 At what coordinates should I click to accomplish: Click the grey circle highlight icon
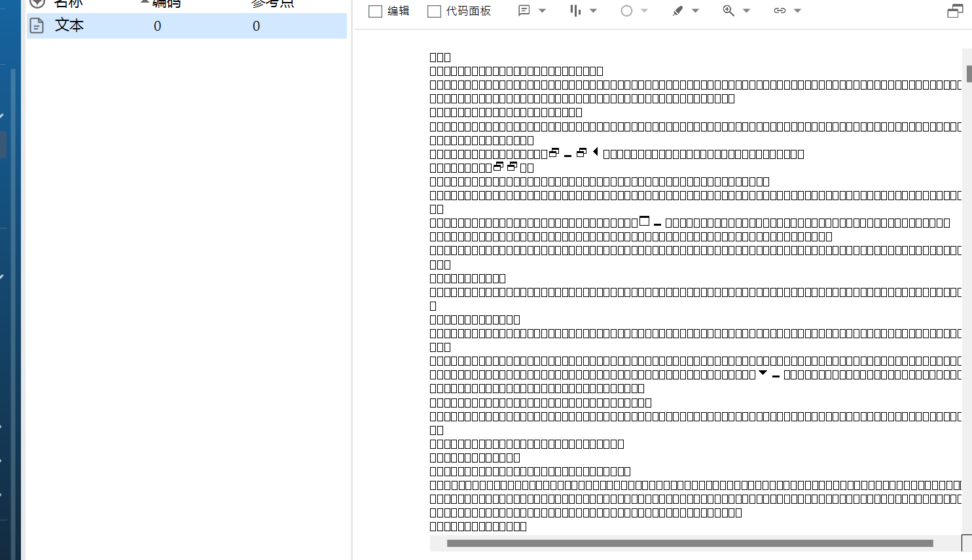pyautogui.click(x=626, y=10)
